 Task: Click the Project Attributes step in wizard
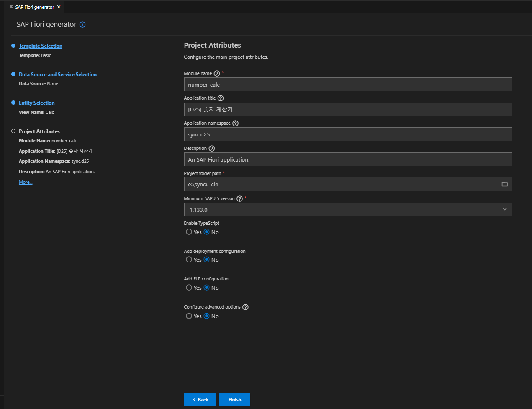(x=39, y=131)
